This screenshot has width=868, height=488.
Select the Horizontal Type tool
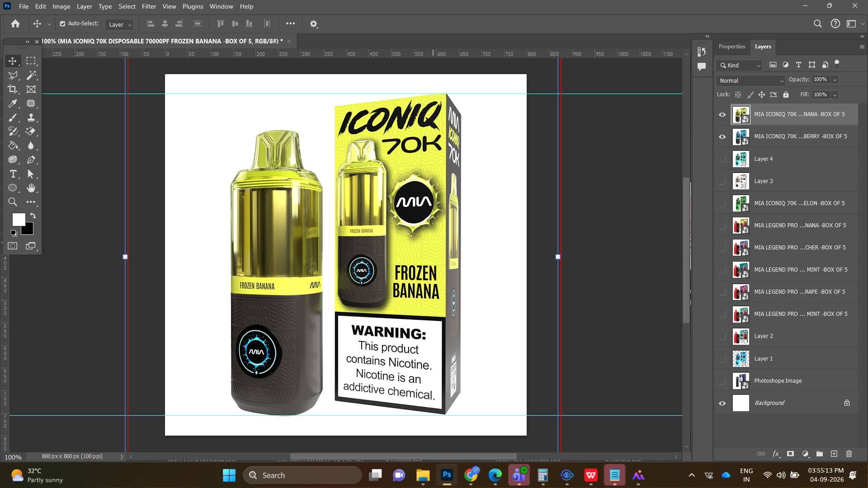(x=13, y=174)
